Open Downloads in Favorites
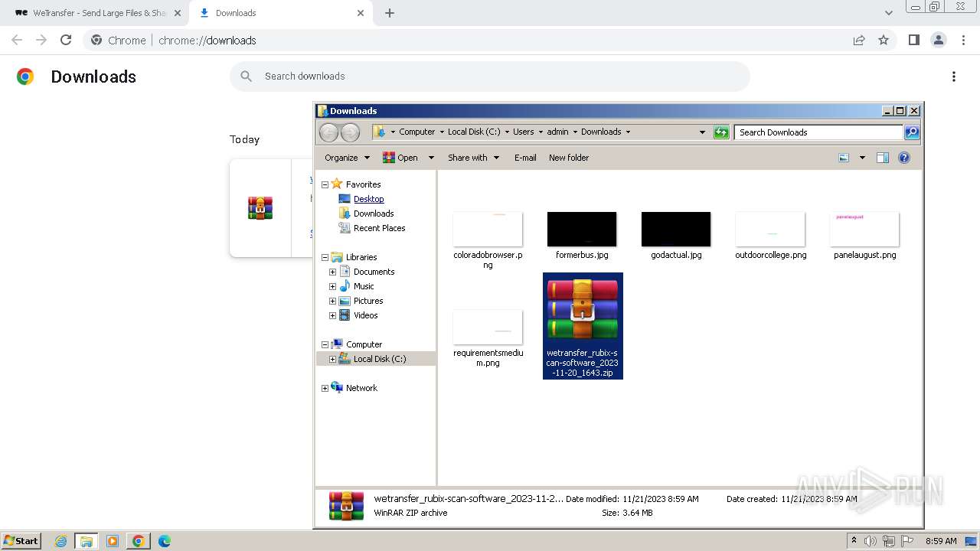Image resolution: width=980 pixels, height=551 pixels. [x=374, y=214]
